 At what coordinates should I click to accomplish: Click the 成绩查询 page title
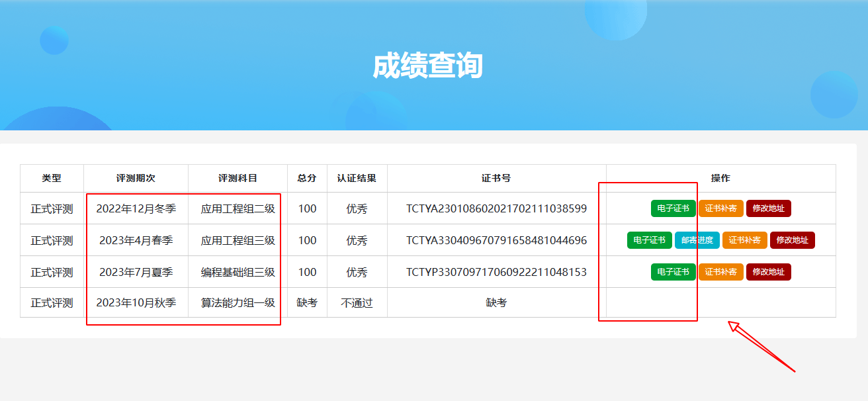point(428,66)
